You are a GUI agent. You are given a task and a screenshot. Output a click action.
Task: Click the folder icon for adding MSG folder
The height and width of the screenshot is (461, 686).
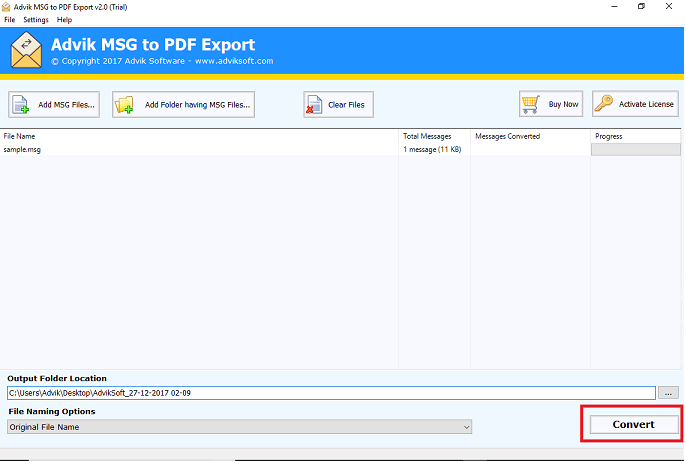point(124,105)
